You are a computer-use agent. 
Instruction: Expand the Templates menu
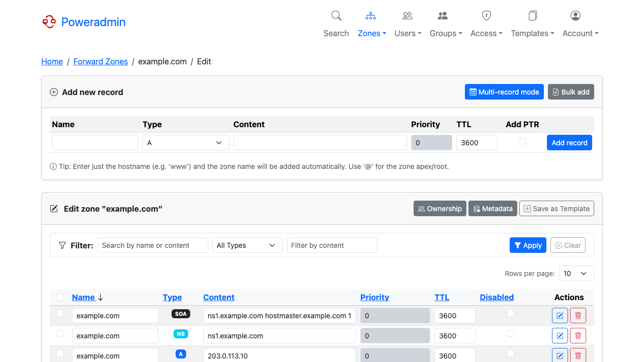click(532, 33)
